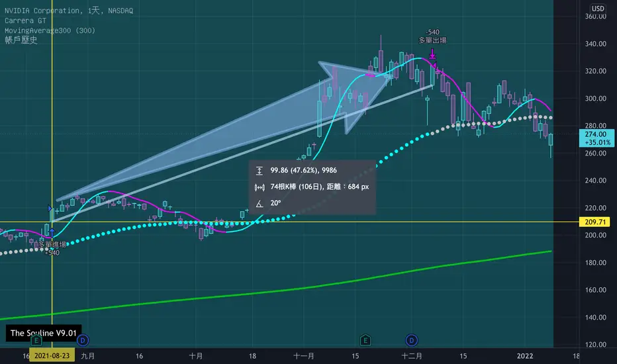The image size is (617, 364).
Task: Click the 2021-08-23 date label
Action: pos(52,356)
